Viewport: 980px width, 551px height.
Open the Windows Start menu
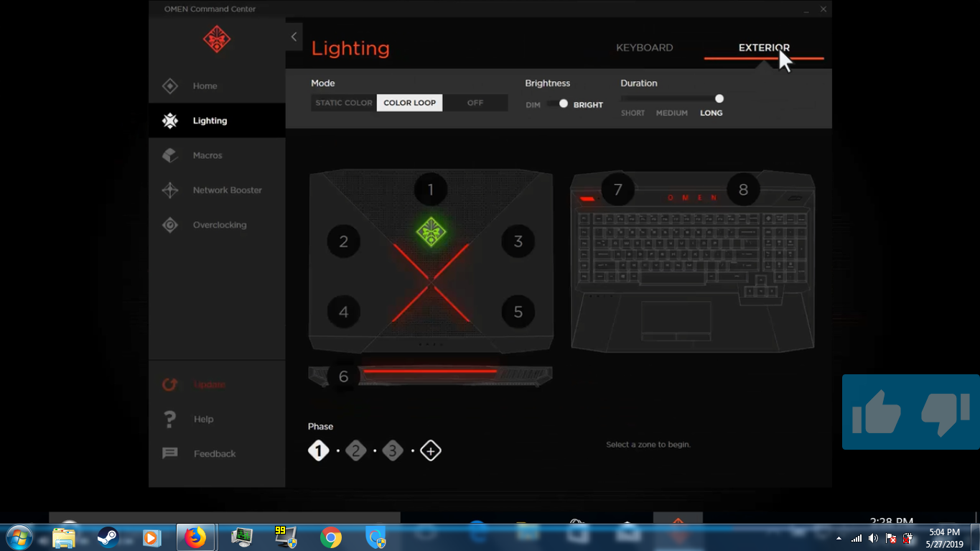pyautogui.click(x=18, y=537)
